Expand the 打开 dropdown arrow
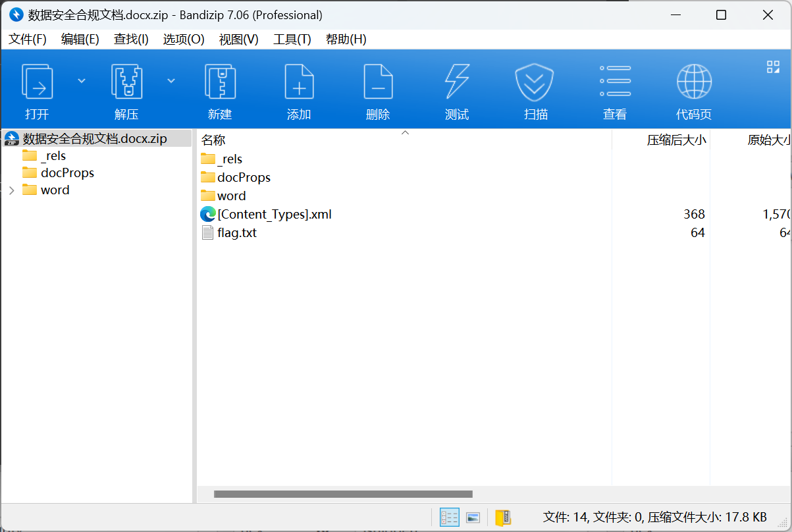 point(82,80)
